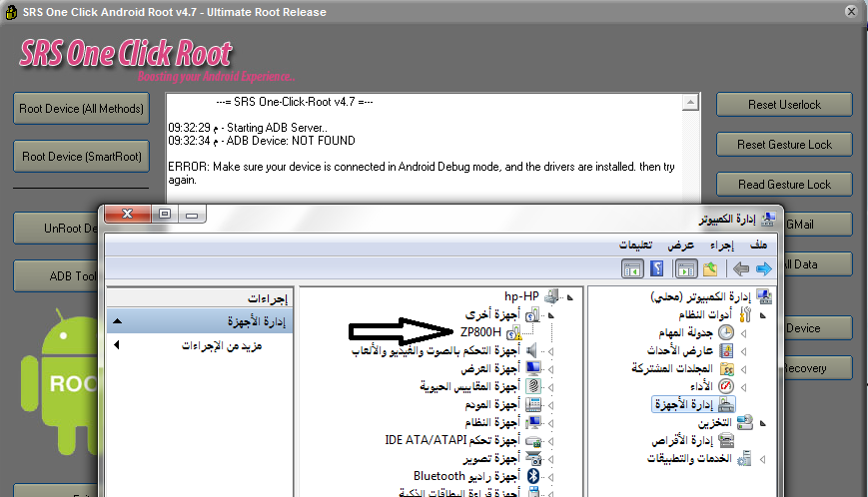Viewport: 868px width, 497px height.
Task: Click the التخزين storage icon
Action: (745, 422)
